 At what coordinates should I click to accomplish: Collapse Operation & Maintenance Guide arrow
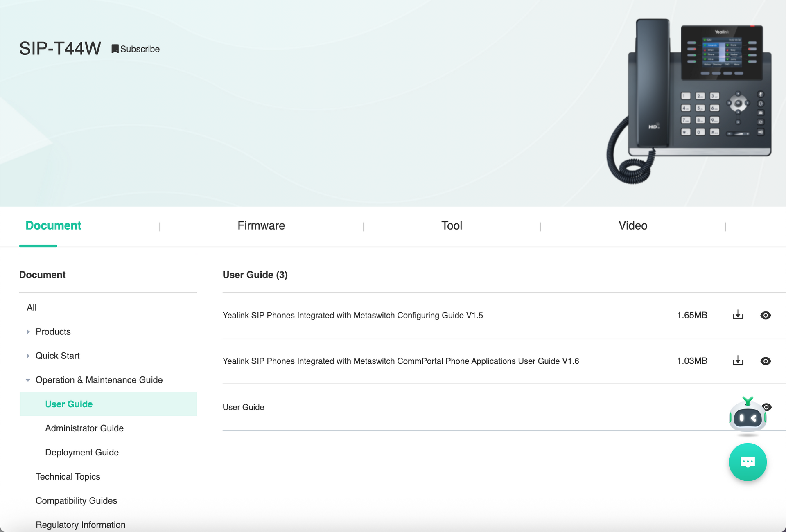pyautogui.click(x=28, y=380)
